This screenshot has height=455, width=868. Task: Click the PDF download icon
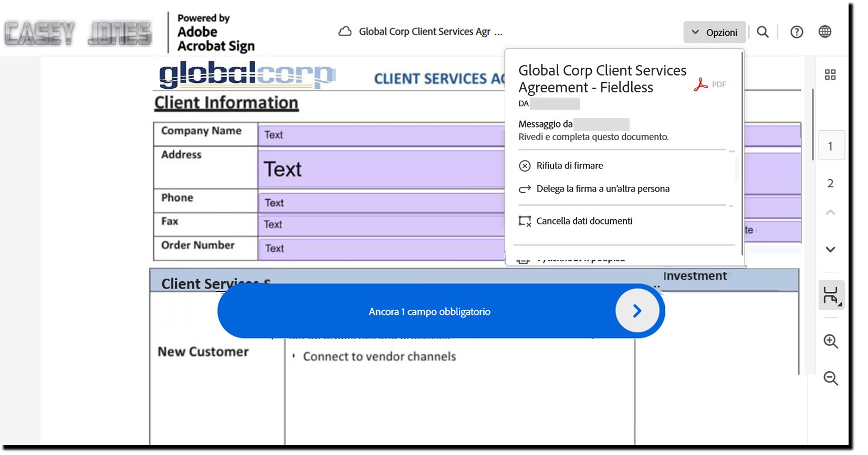coord(709,84)
